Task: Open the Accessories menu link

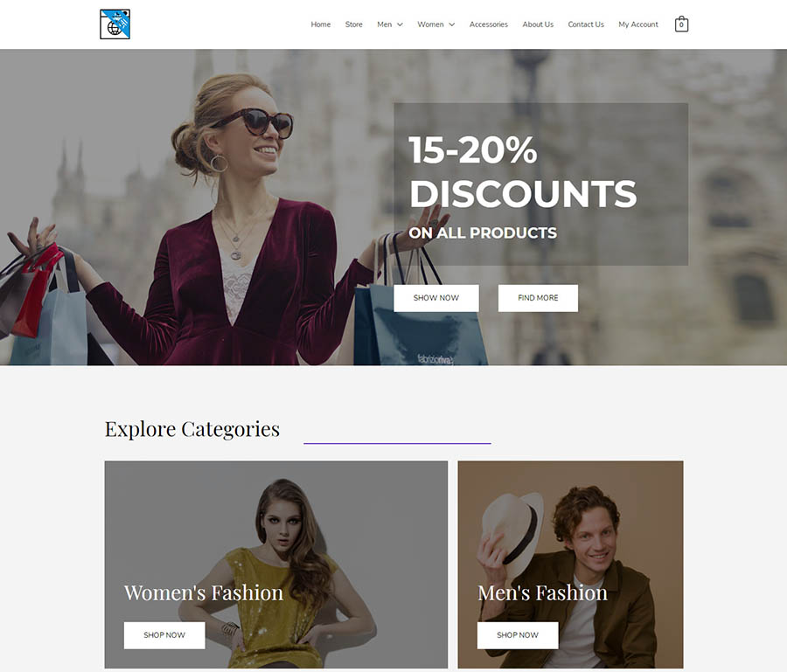Action: [x=488, y=24]
